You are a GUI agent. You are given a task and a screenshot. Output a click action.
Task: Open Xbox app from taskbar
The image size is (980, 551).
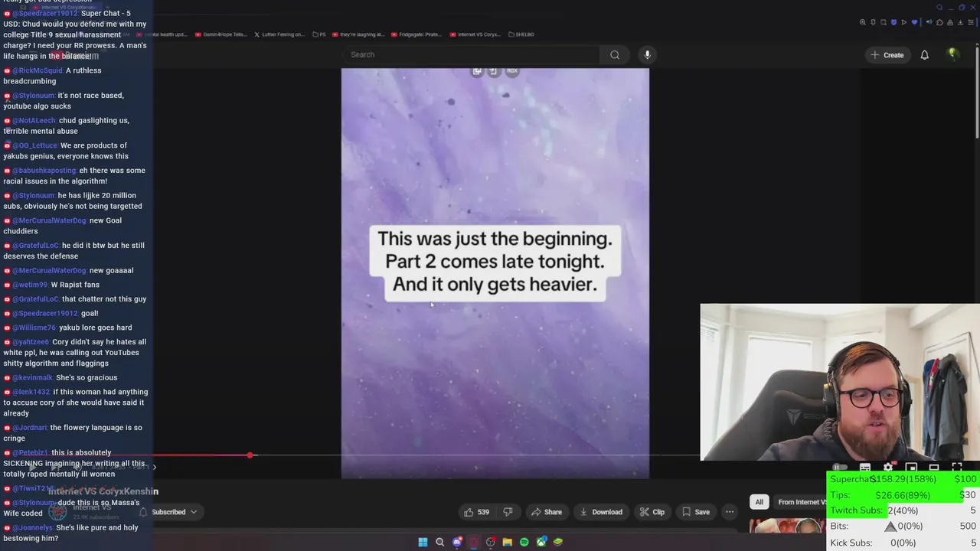click(541, 542)
